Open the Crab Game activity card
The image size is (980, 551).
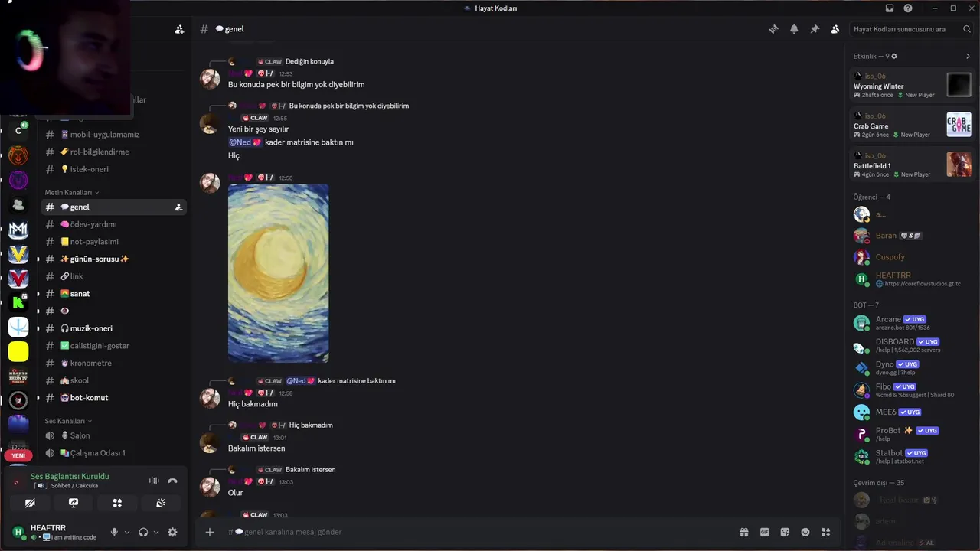pos(913,124)
